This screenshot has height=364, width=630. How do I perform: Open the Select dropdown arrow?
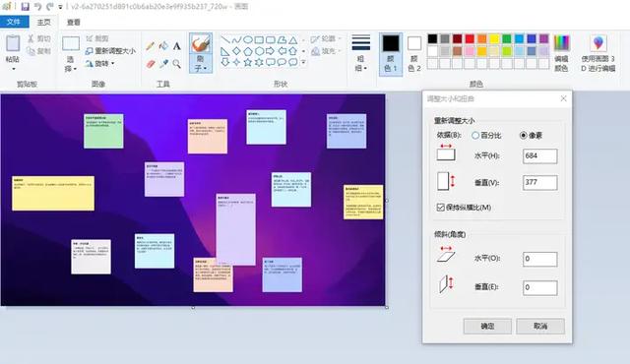pyautogui.click(x=75, y=69)
